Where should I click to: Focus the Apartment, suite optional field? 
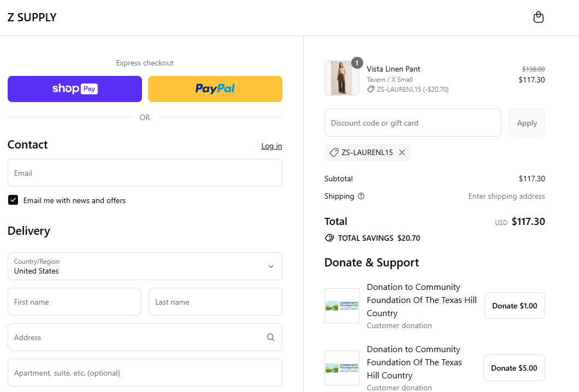[145, 372]
